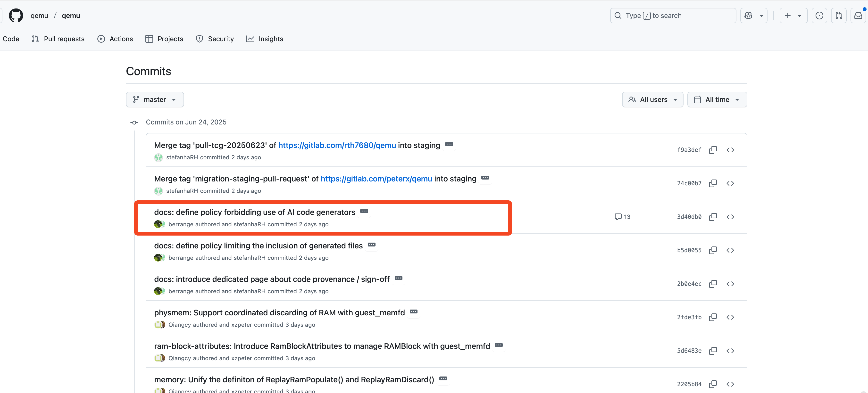Open the qemu owner link
Viewport: 868px width, 393px height.
pyautogui.click(x=39, y=16)
